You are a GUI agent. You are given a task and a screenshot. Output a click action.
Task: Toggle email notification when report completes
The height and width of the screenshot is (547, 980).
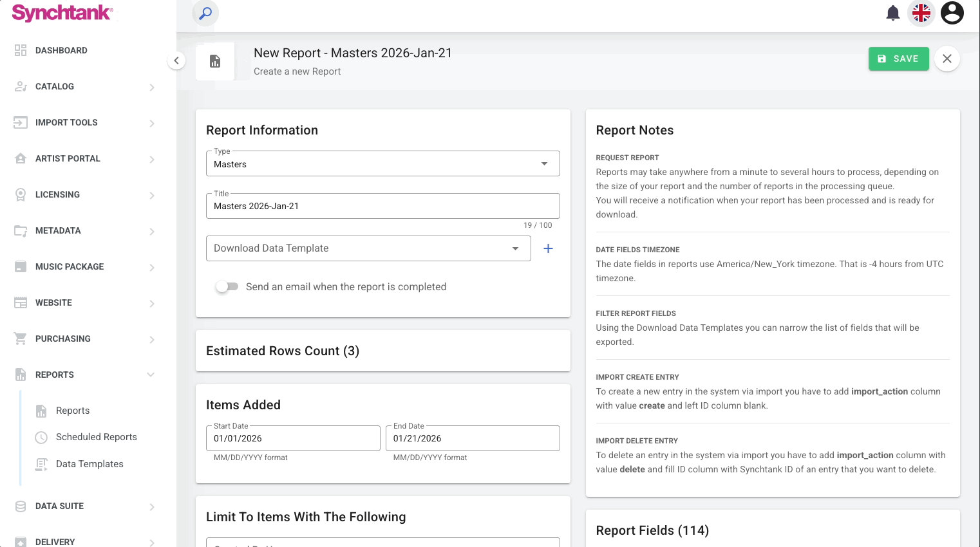coord(227,287)
